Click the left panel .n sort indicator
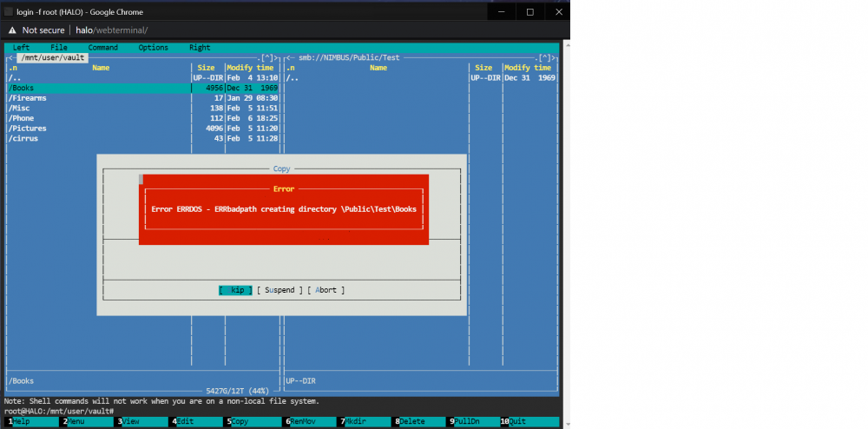The height and width of the screenshot is (429, 868). tap(12, 68)
